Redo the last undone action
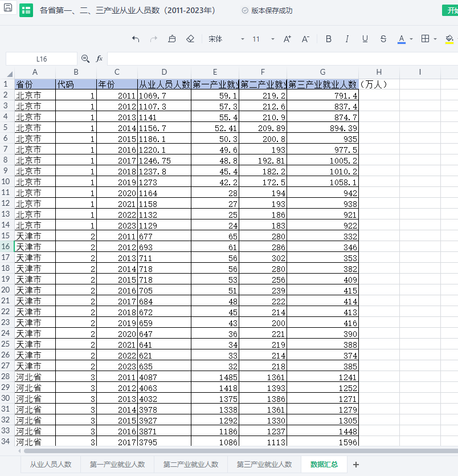This screenshot has width=458, height=476. click(x=154, y=39)
